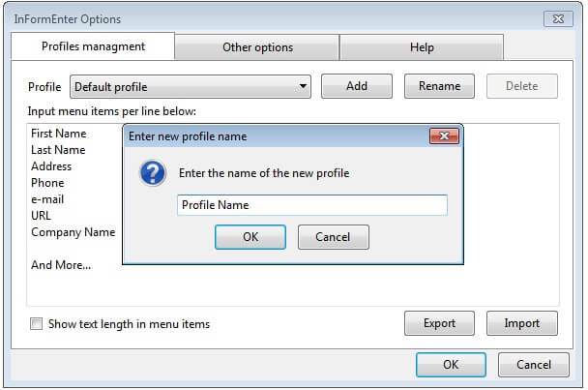
Task: Click the blue question mark icon
Action: [x=152, y=173]
